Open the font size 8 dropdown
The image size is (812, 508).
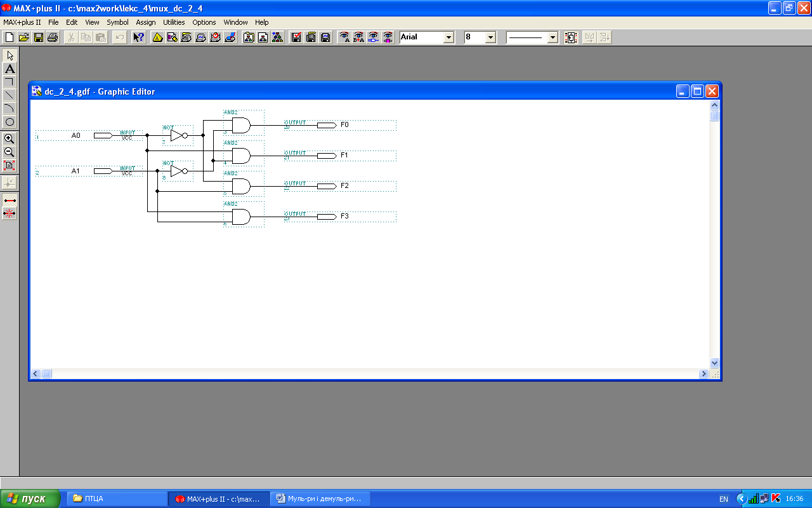pos(490,37)
